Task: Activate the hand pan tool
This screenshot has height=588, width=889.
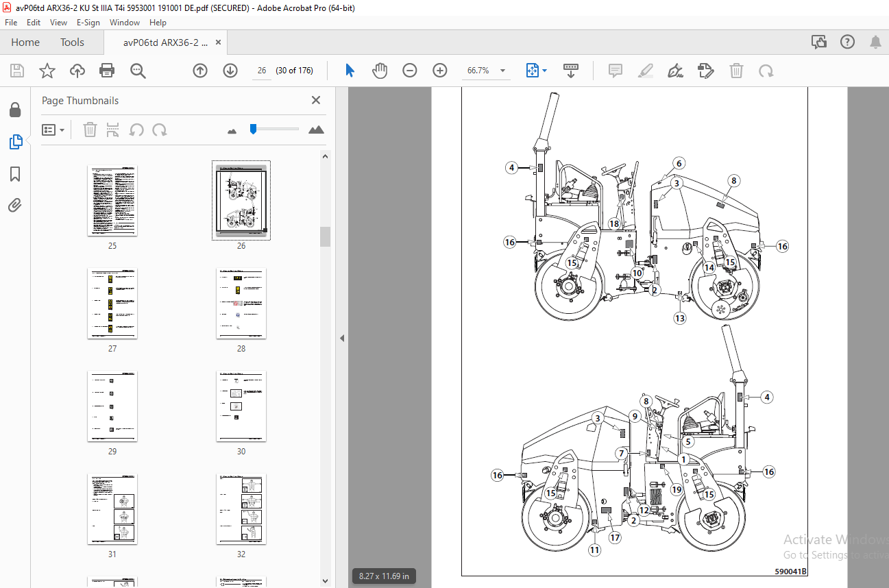Action: (380, 71)
